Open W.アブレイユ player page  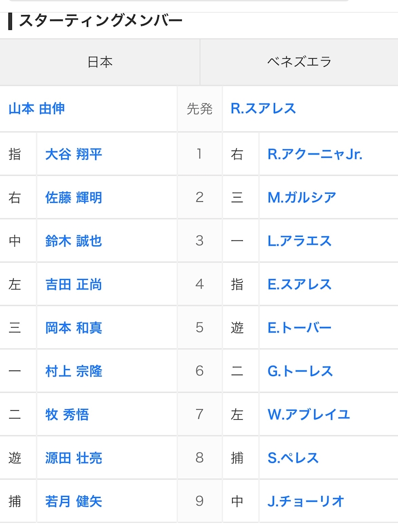[x=309, y=415]
